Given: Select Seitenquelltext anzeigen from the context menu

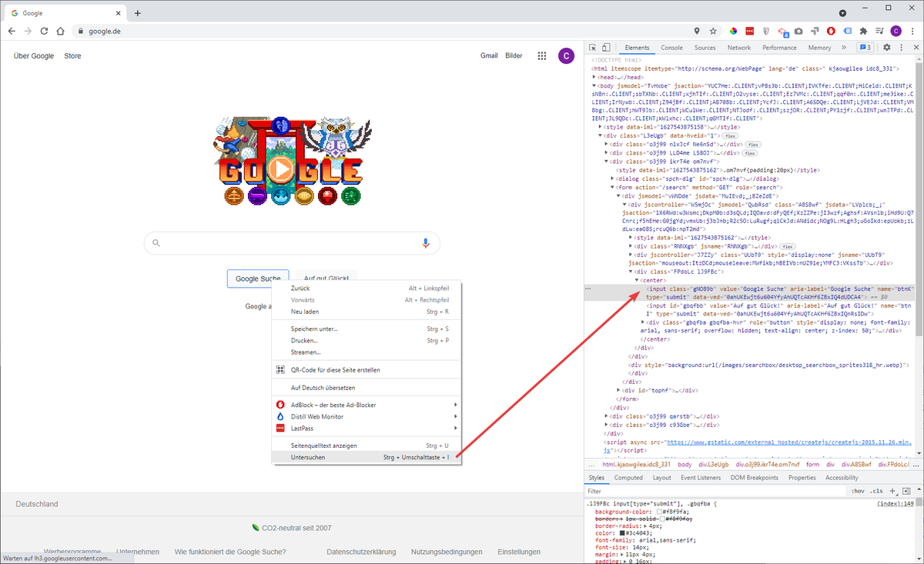Looking at the screenshot, I should point(366,446).
